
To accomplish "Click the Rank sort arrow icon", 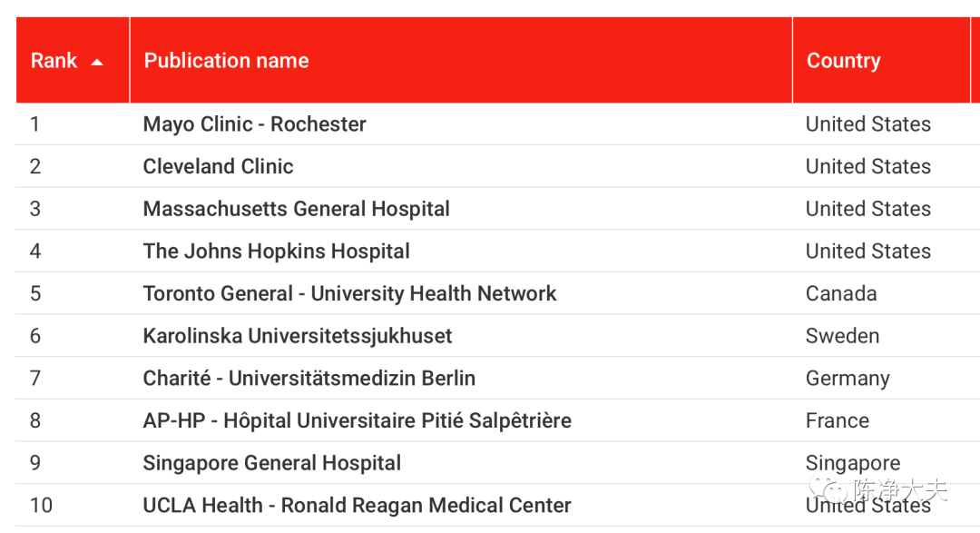I will (x=97, y=62).
